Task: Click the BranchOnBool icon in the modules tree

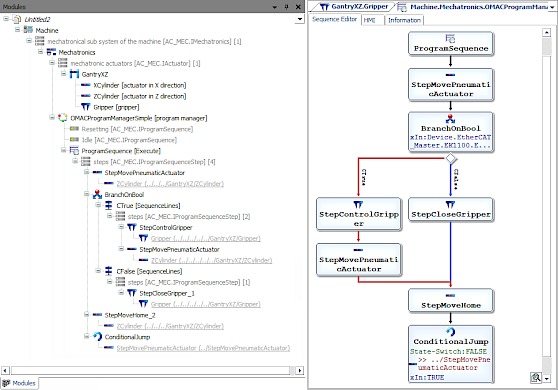Action: [97, 194]
